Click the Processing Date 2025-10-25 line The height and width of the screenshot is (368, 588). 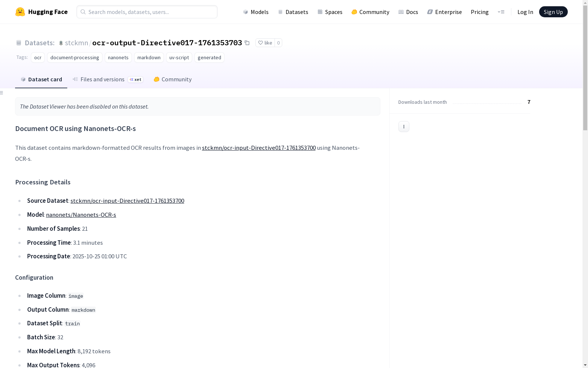pyautogui.click(x=77, y=256)
